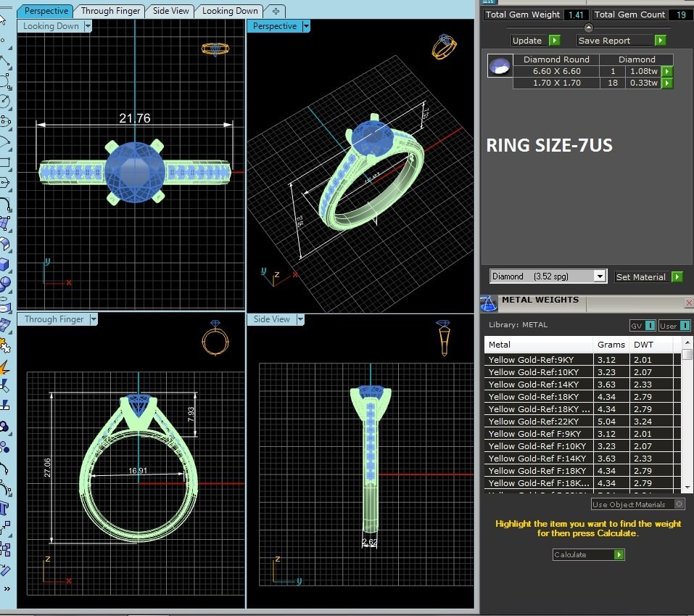Click the green arrow on Calculate
694x616 pixels.
(x=619, y=554)
